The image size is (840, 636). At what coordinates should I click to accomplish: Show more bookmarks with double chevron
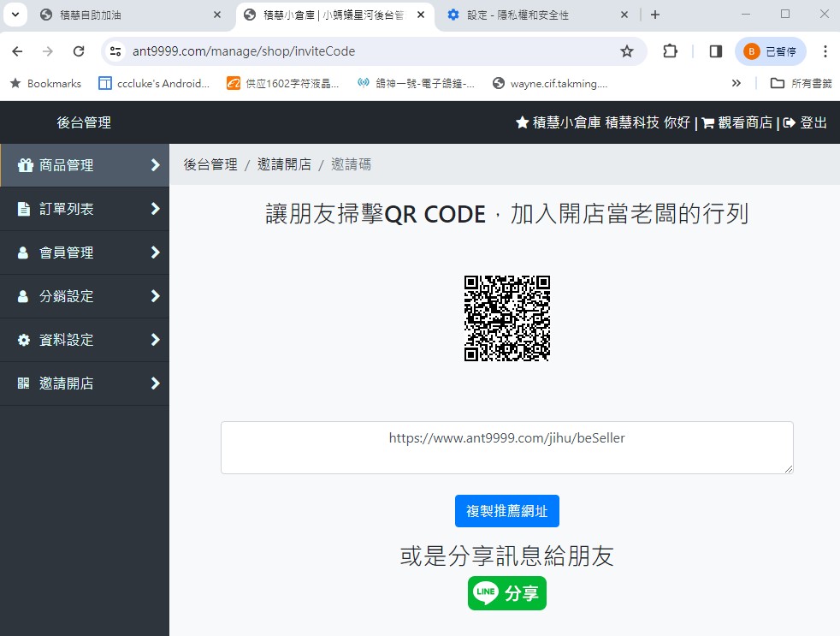[x=736, y=83]
